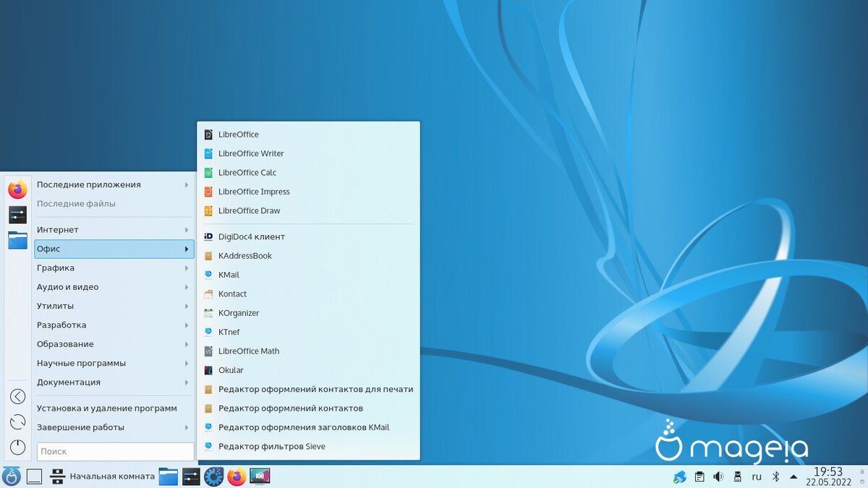Image resolution: width=868 pixels, height=488 pixels.
Task: Show hidden tray icons arrow
Action: click(x=794, y=476)
